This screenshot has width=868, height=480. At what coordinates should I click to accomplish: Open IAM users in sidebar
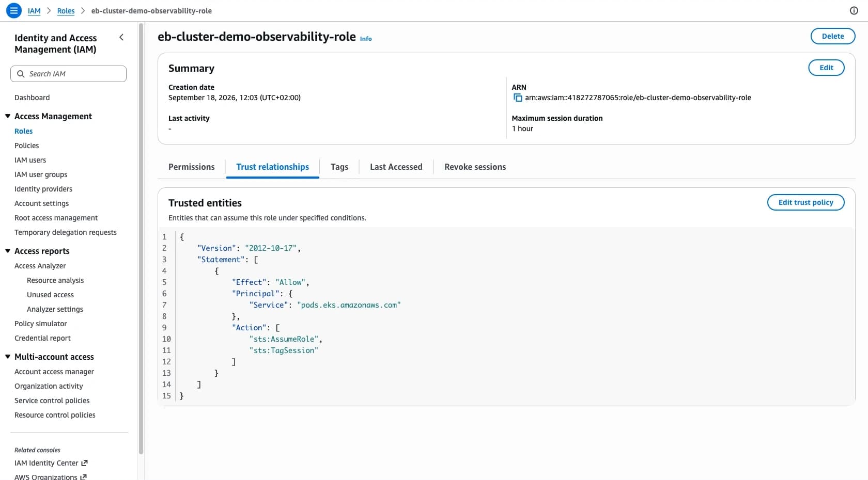click(30, 160)
